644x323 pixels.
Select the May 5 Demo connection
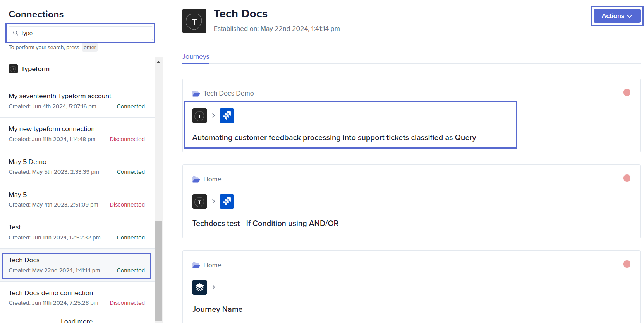click(77, 167)
